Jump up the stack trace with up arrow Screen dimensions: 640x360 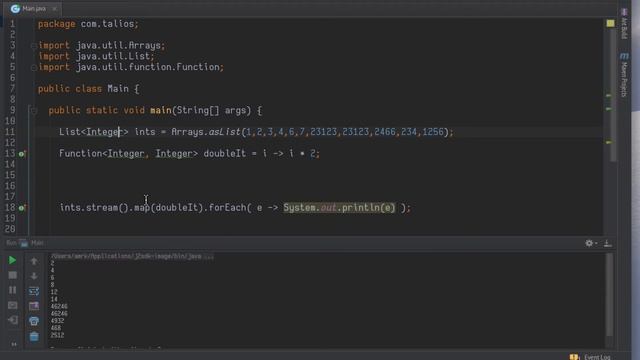pos(34,261)
